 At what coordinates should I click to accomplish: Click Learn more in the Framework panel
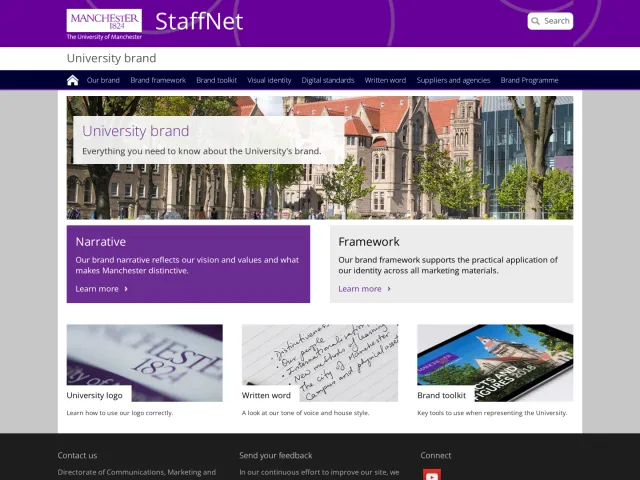360,289
